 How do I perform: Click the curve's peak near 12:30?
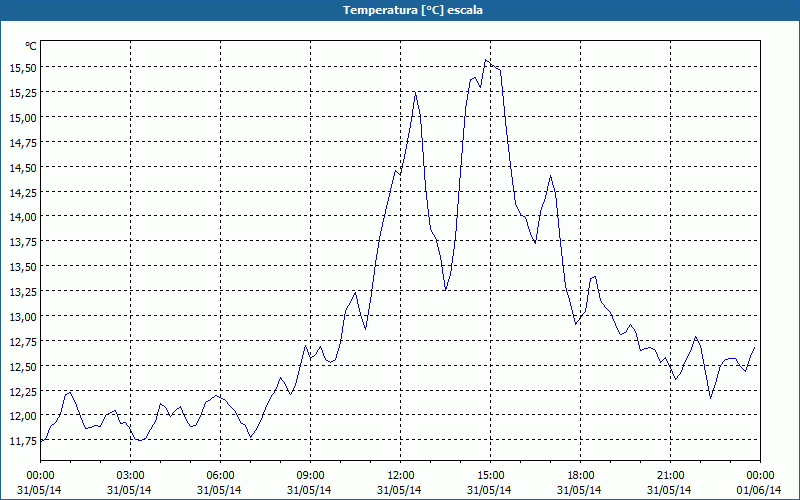coord(416,92)
